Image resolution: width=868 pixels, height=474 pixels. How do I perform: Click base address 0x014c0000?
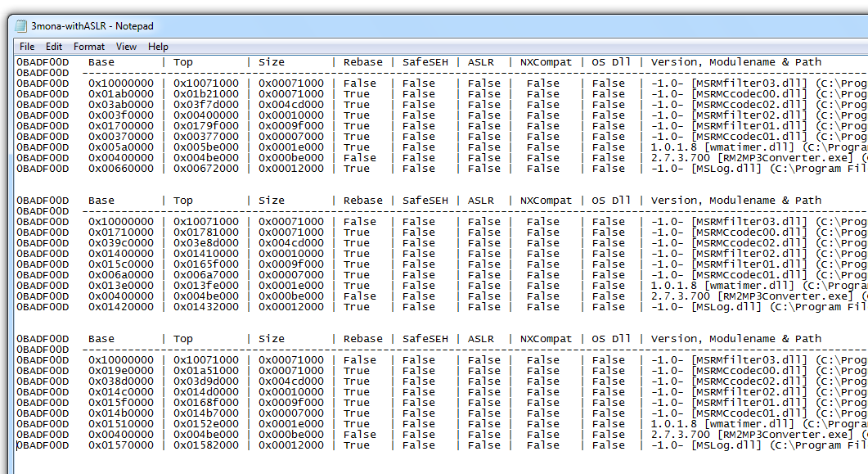pyautogui.click(x=121, y=392)
